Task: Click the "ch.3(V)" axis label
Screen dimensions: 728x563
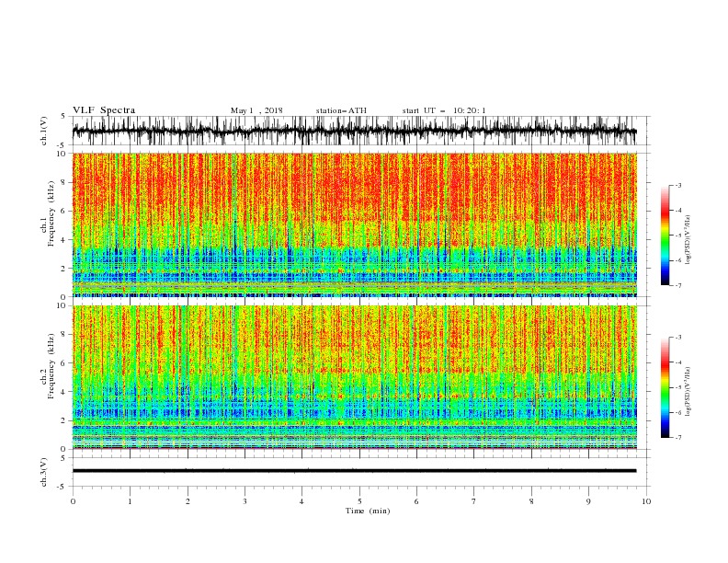Action: 44,472
